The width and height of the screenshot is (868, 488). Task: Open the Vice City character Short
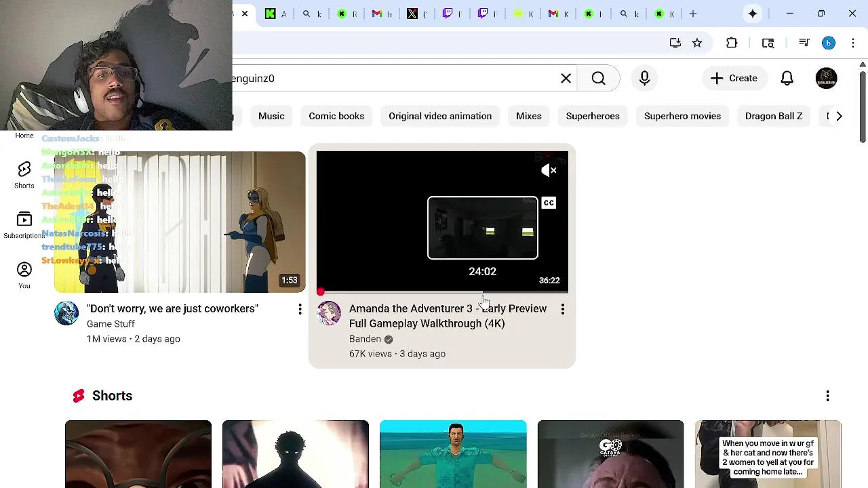click(x=453, y=454)
